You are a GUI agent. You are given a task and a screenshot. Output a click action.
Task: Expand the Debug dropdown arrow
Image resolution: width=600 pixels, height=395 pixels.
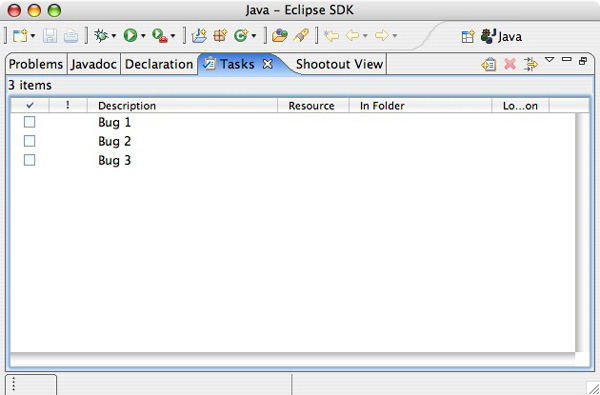pos(114,36)
